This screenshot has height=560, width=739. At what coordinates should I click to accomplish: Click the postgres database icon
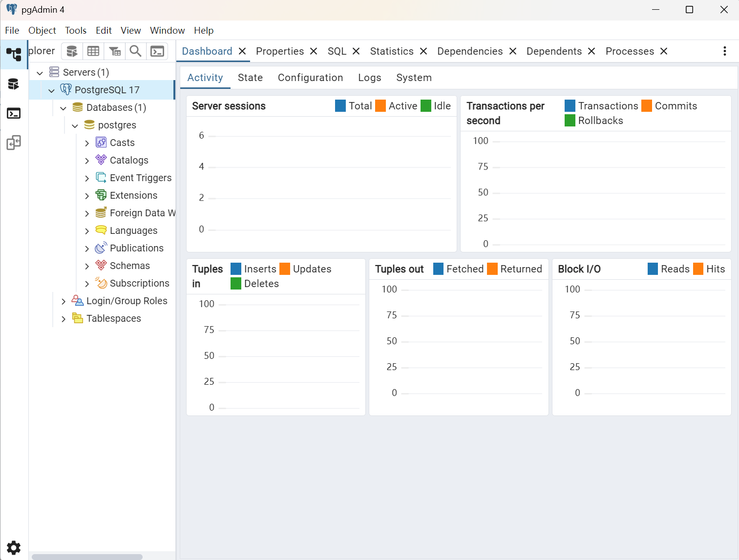89,124
